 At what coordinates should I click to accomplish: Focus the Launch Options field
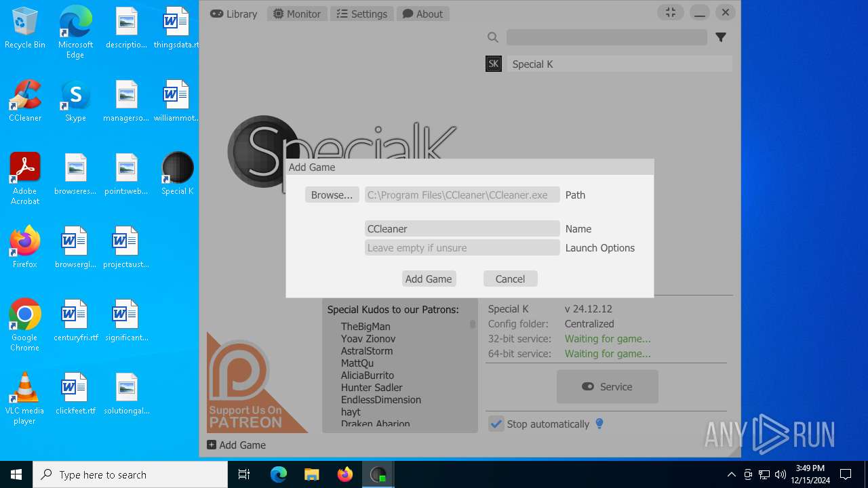462,247
